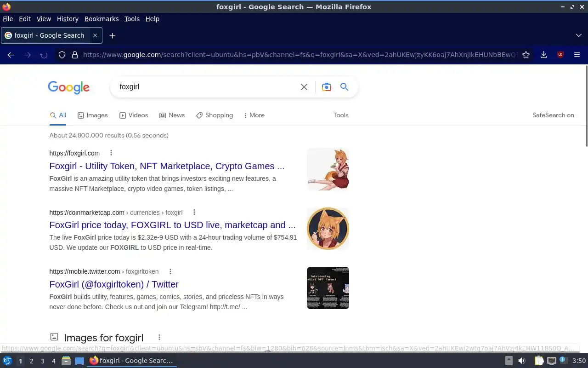Click the coinmarketcap FoxGirl coin thumbnail
The height and width of the screenshot is (368, 588).
328,229
